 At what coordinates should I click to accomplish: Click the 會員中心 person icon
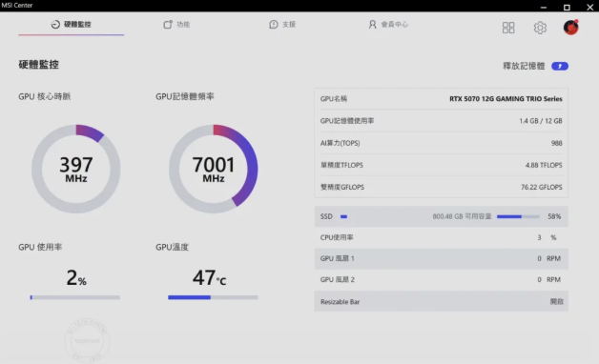pyautogui.click(x=372, y=25)
